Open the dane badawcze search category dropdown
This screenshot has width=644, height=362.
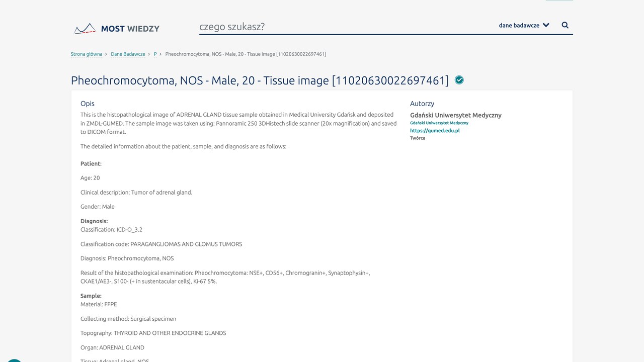(x=524, y=25)
